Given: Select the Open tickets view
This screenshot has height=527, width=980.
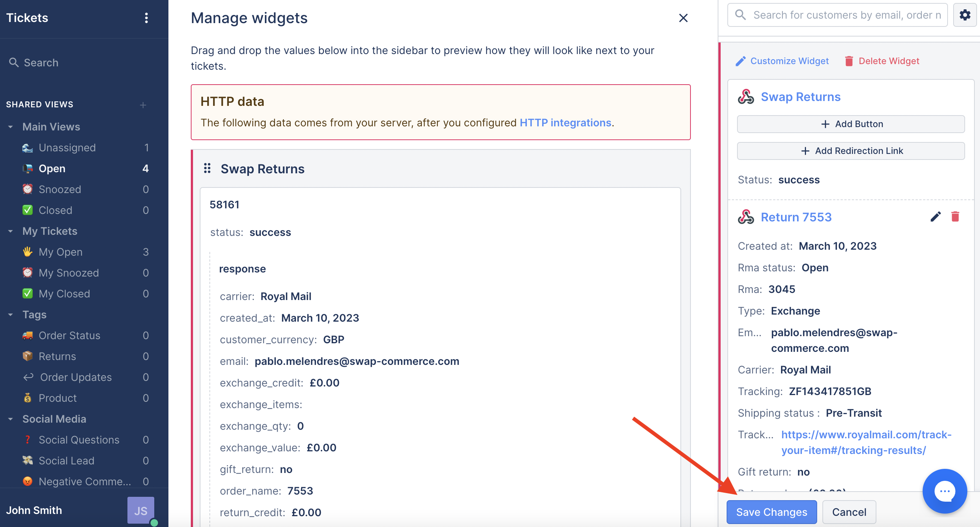Looking at the screenshot, I should pyautogui.click(x=52, y=168).
